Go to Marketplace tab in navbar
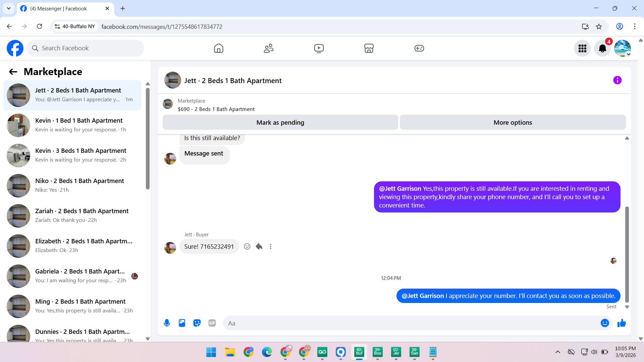This screenshot has width=644, height=362. point(369,49)
